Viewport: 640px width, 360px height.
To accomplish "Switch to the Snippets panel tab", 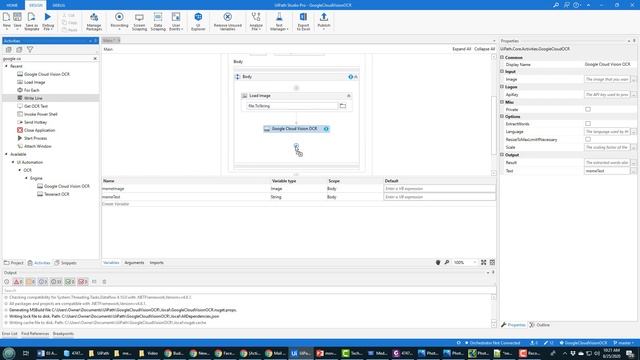I will coord(66,263).
